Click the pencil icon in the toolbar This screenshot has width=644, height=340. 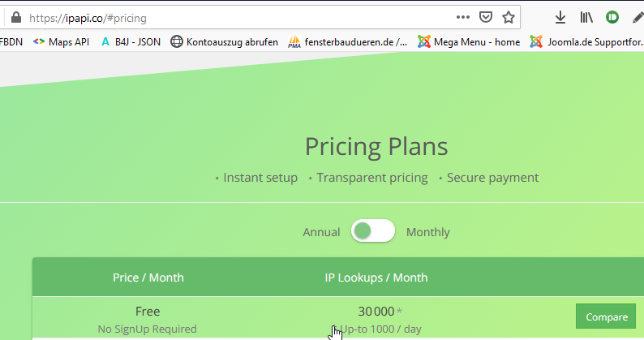[x=638, y=17]
